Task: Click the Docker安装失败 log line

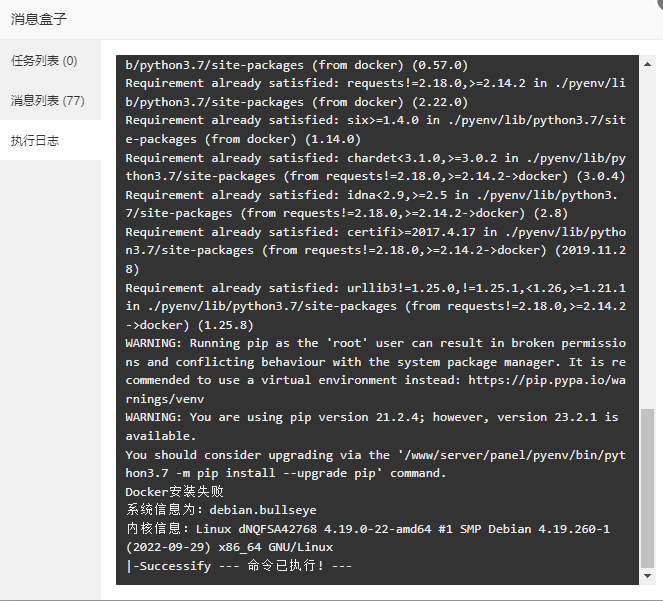Action: click(175, 491)
